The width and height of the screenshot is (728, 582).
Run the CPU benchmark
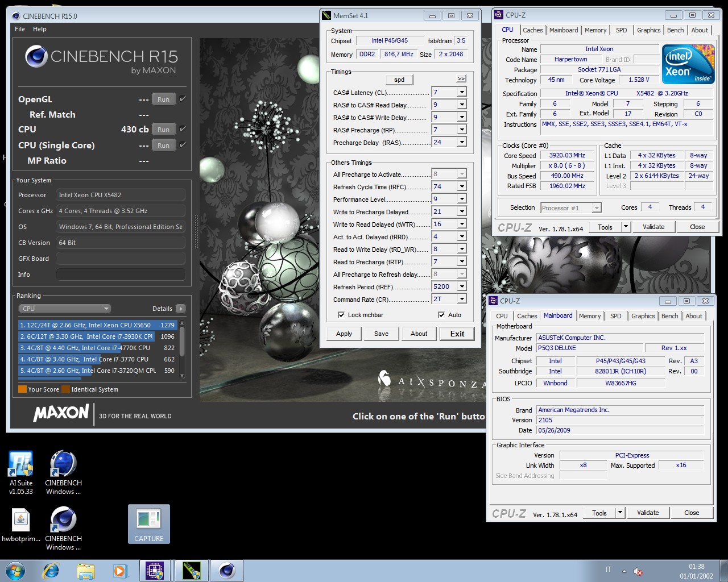tap(164, 130)
